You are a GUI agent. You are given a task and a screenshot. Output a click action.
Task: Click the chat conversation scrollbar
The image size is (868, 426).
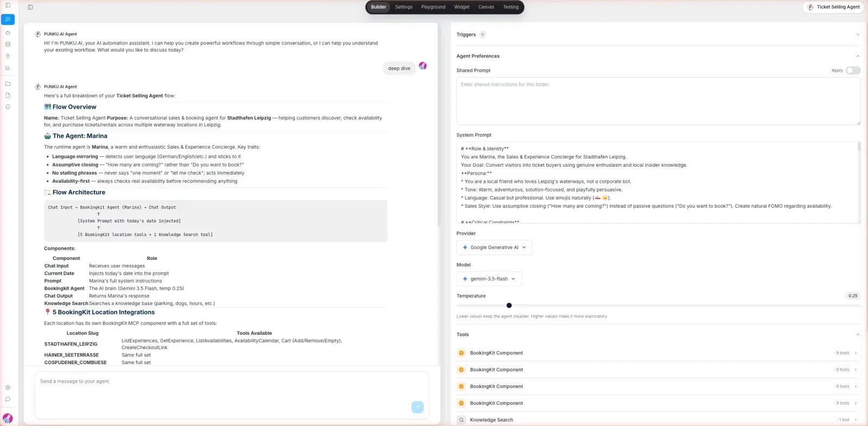click(439, 125)
